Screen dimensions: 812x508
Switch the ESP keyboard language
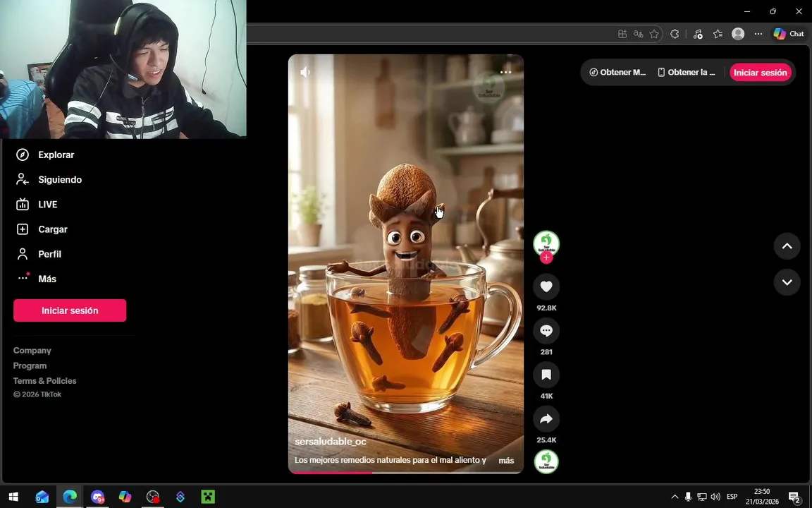click(x=732, y=497)
